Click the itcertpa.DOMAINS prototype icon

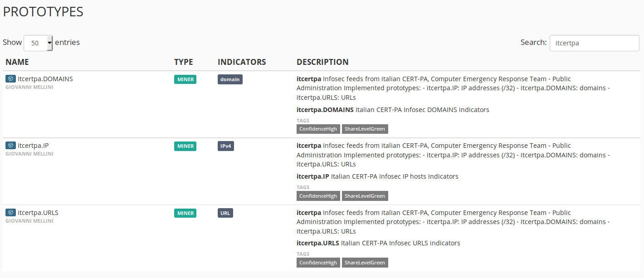[10, 79]
